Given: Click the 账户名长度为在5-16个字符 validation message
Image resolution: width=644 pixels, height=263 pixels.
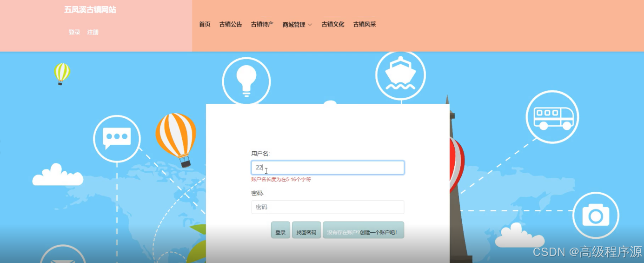Looking at the screenshot, I should click(281, 180).
